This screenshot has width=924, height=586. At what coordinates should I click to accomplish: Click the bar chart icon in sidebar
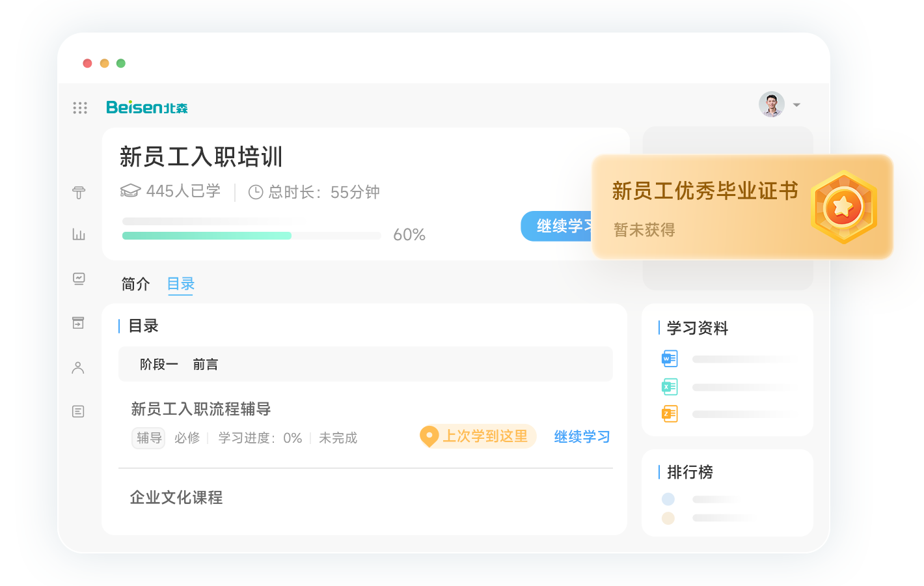[79, 234]
